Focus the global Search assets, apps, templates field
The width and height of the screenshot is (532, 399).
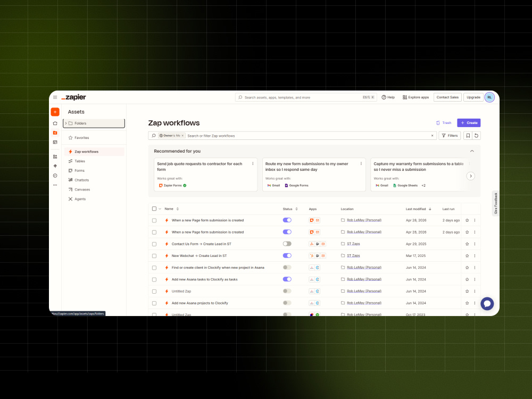pyautogui.click(x=306, y=97)
